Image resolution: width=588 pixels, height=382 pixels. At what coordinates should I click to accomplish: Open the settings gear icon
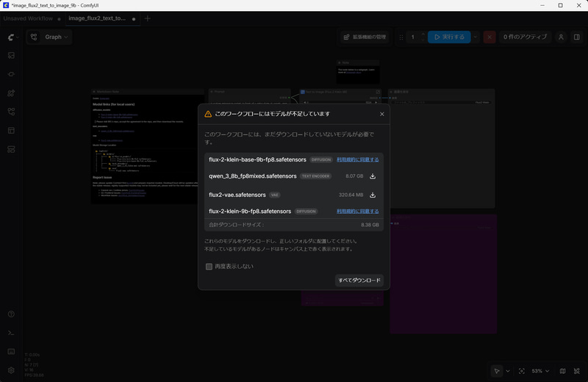[x=11, y=370]
